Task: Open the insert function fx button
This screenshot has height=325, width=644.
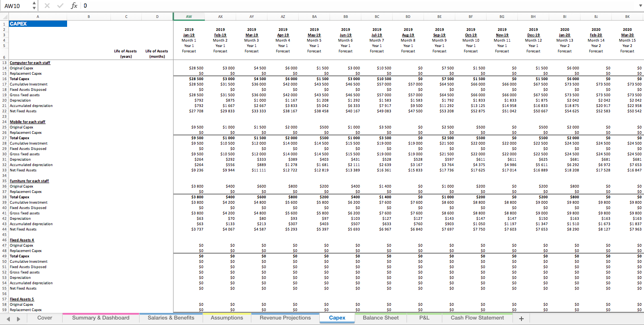Action: (x=74, y=6)
